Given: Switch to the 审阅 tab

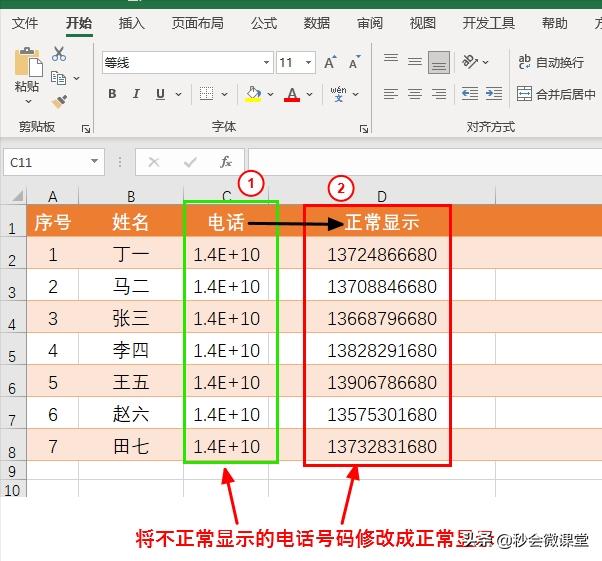Looking at the screenshot, I should point(370,23).
